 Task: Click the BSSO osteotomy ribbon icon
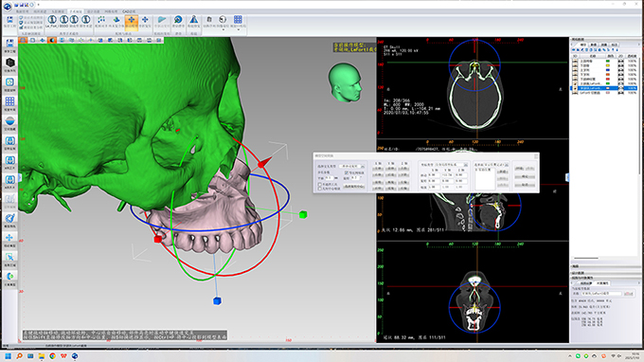point(63,20)
